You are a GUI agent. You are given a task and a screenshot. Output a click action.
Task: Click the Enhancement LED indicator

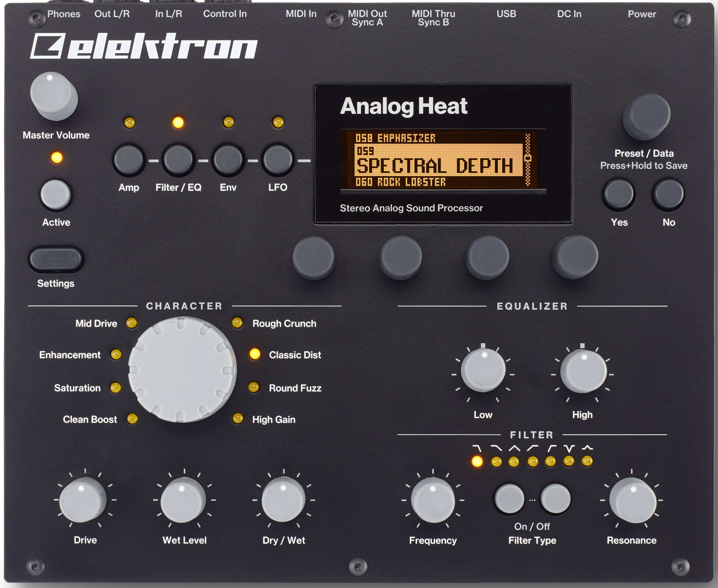[x=116, y=354]
